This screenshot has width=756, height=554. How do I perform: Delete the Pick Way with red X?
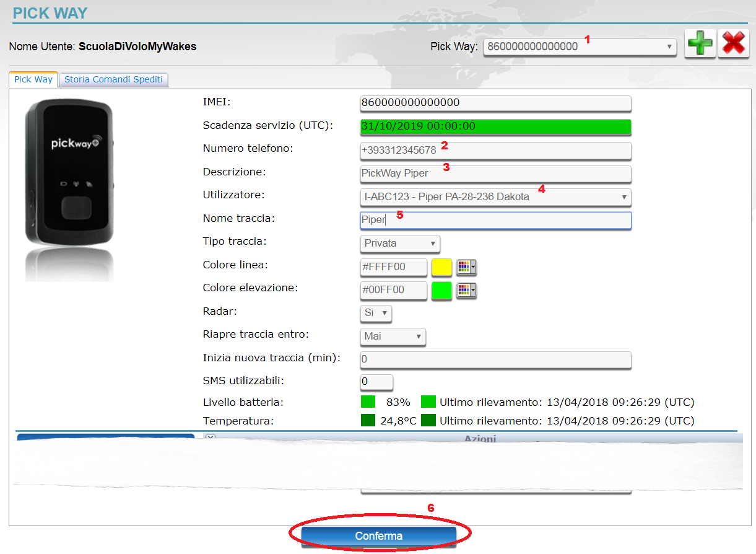(x=734, y=44)
